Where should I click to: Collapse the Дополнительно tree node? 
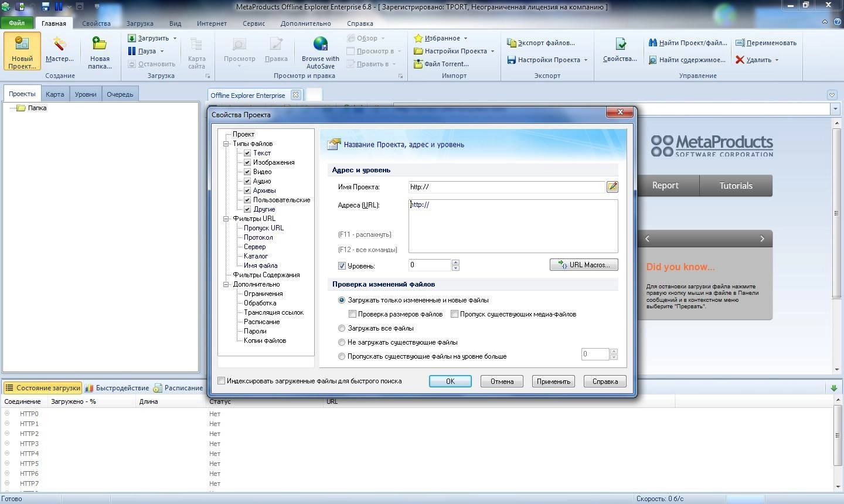point(226,284)
